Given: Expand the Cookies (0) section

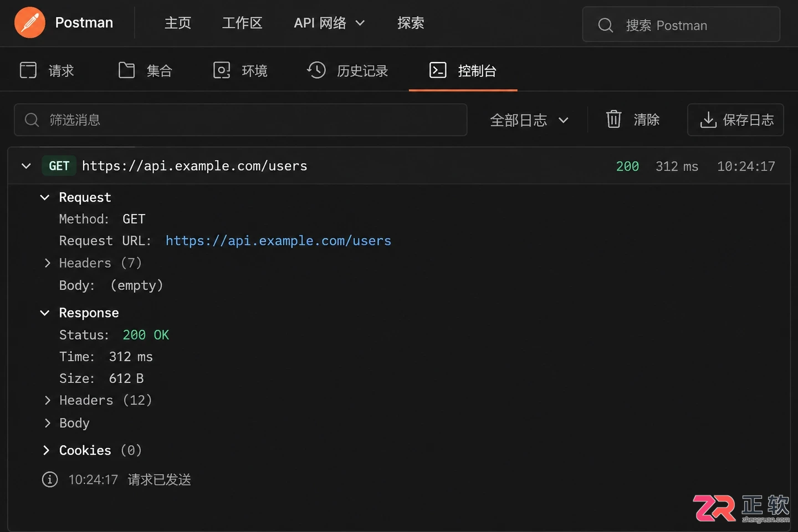Looking at the screenshot, I should click(47, 450).
